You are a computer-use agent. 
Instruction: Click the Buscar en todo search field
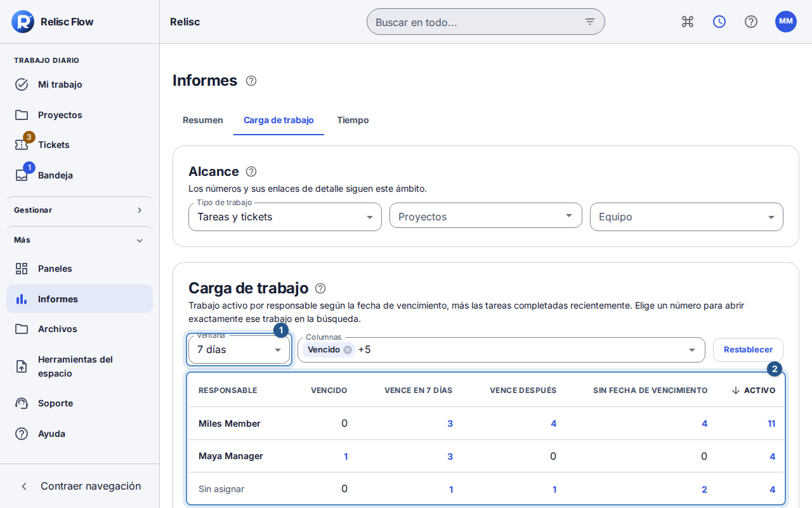tap(486, 22)
